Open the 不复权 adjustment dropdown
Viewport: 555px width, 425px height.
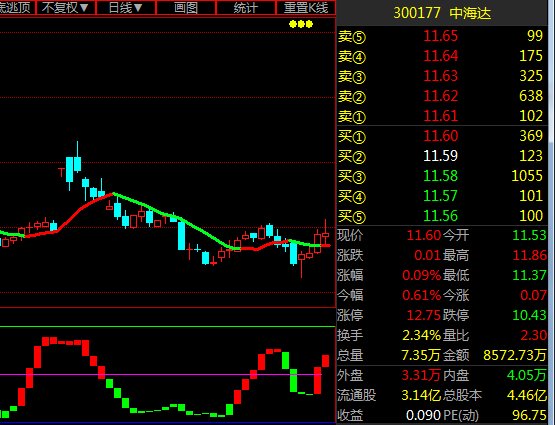click(65, 7)
